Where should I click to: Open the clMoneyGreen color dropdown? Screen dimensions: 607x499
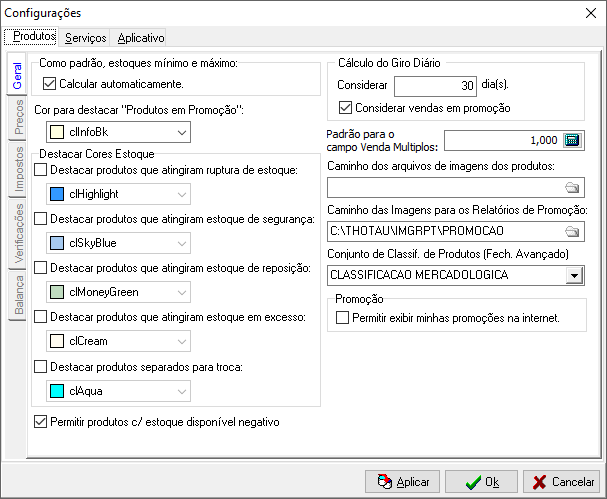pos(181,292)
